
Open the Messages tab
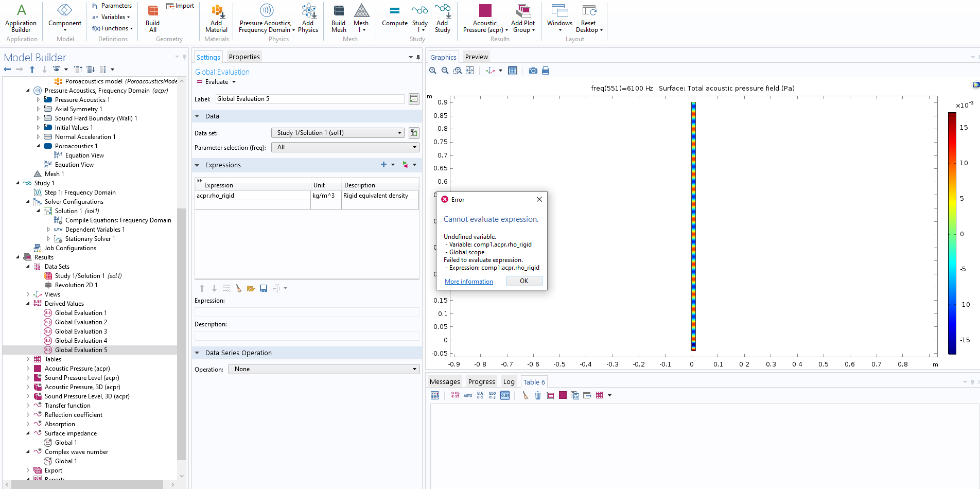445,382
